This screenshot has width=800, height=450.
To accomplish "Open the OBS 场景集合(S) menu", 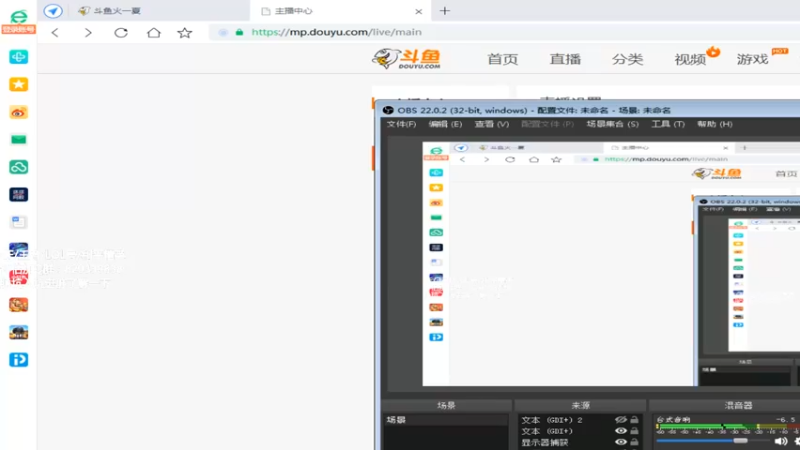I will [x=612, y=124].
